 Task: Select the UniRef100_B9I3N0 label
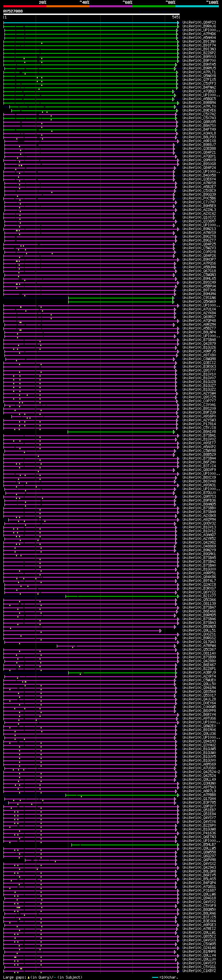click(x=199, y=42)
